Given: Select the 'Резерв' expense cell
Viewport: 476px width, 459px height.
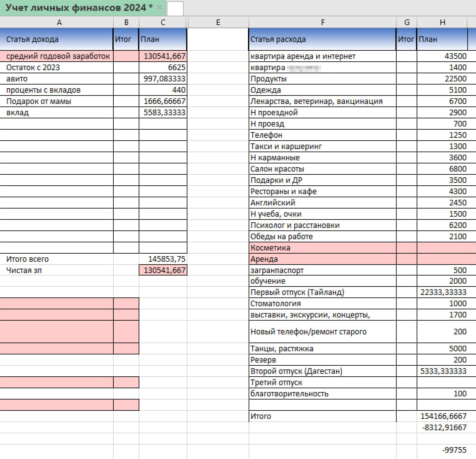Looking at the screenshot, I should pos(323,360).
